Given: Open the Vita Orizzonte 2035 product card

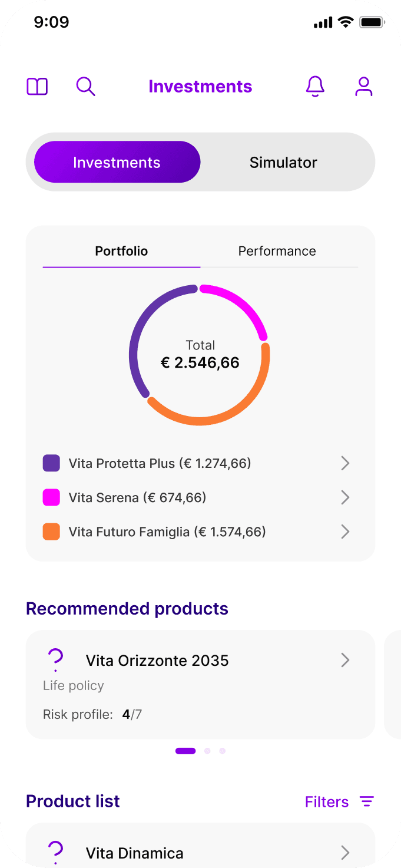Looking at the screenshot, I should pos(200,684).
